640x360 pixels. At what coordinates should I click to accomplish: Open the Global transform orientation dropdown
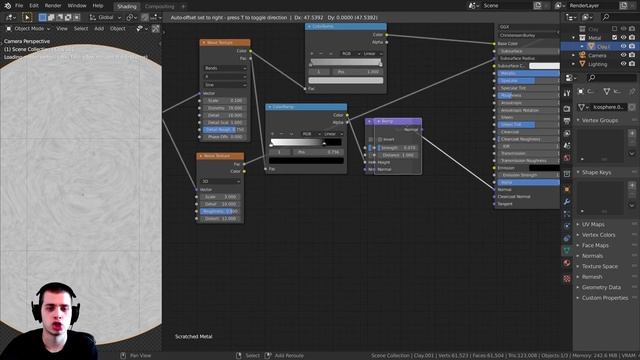point(105,17)
